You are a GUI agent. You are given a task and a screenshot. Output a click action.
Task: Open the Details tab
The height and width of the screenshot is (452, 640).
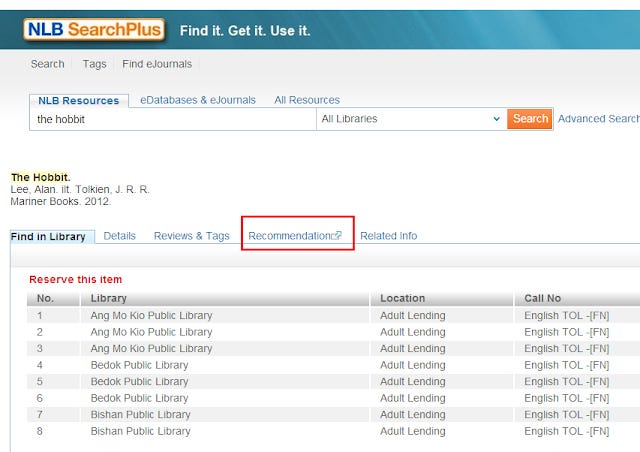pyautogui.click(x=119, y=236)
